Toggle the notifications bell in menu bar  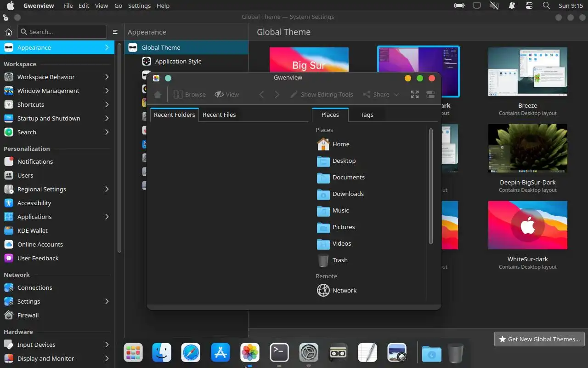click(512, 6)
